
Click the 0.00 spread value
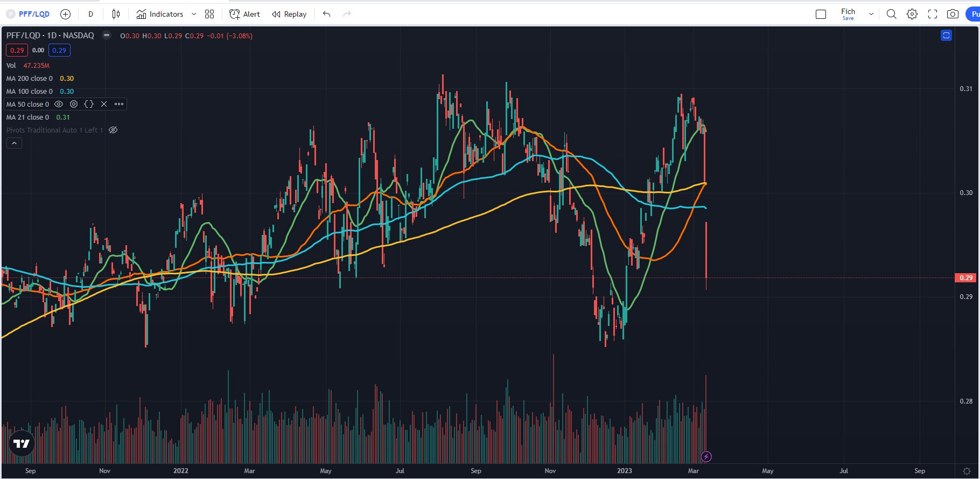(38, 50)
